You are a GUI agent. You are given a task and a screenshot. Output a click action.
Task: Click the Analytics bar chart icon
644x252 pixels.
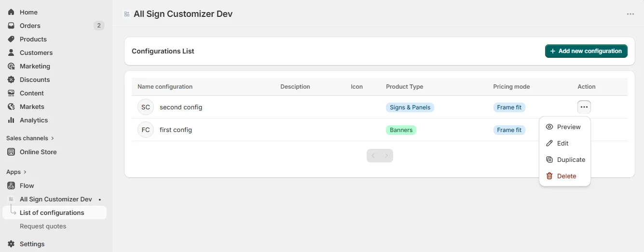pyautogui.click(x=11, y=120)
